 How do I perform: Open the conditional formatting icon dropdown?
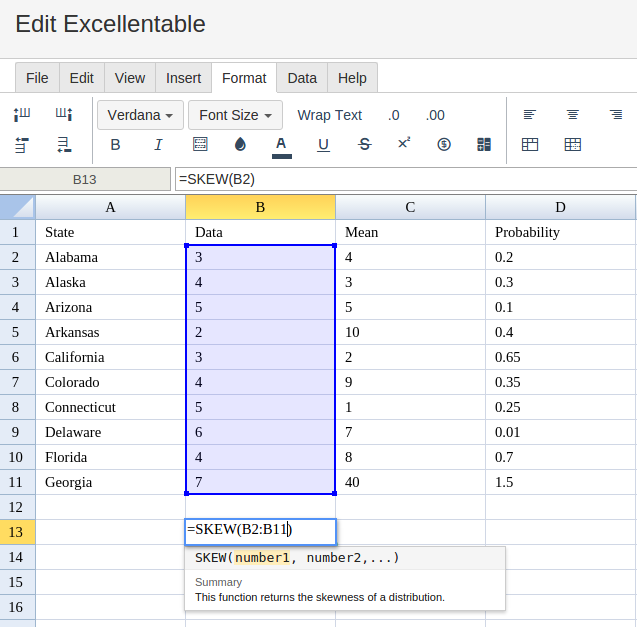(484, 145)
